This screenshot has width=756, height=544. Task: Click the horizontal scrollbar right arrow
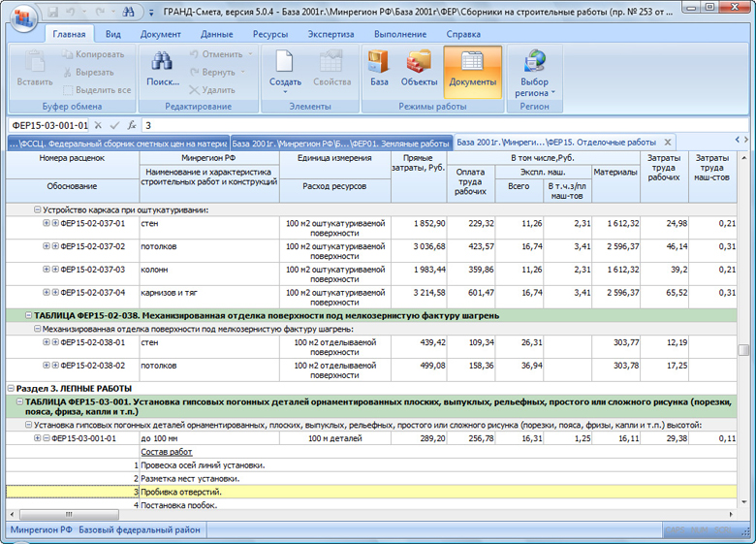pos(731,515)
